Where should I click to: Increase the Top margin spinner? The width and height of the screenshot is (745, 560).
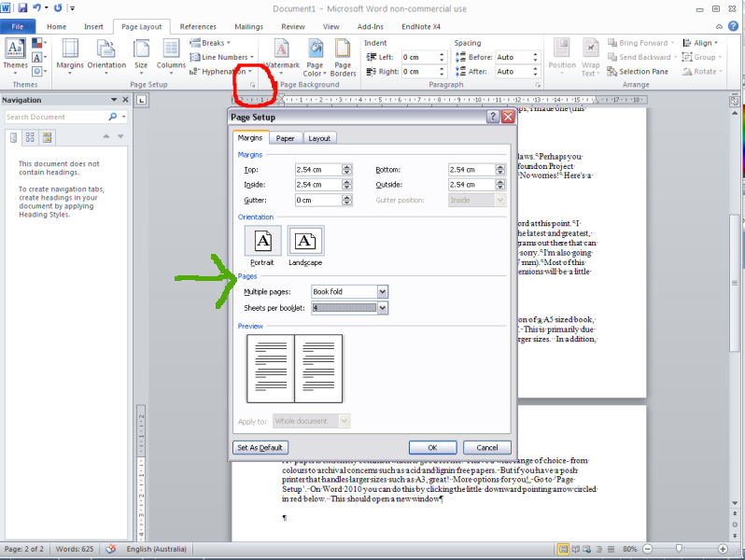(x=347, y=167)
